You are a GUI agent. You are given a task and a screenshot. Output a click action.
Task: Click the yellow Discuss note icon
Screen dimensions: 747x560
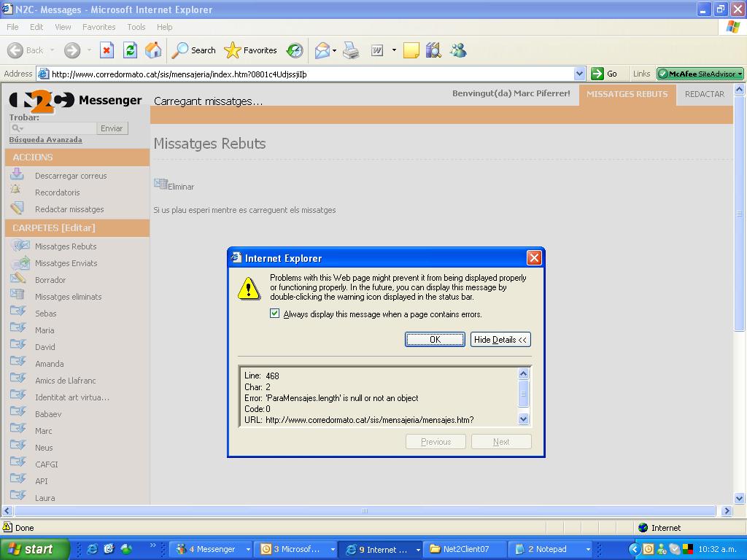click(x=411, y=50)
